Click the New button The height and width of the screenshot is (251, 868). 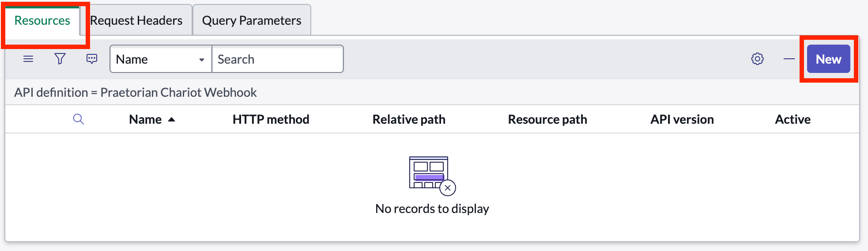pyautogui.click(x=828, y=59)
